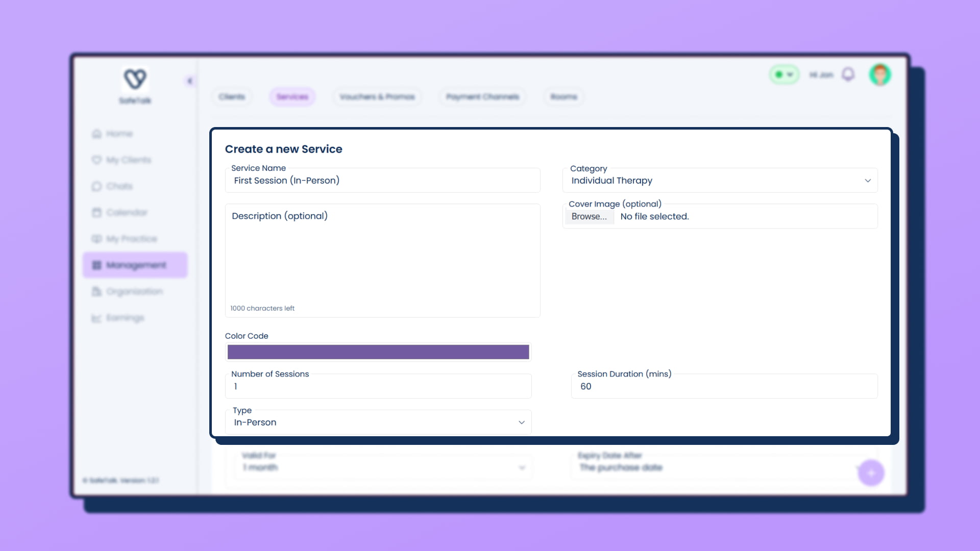Click Browse to choose cover image

[x=589, y=216]
